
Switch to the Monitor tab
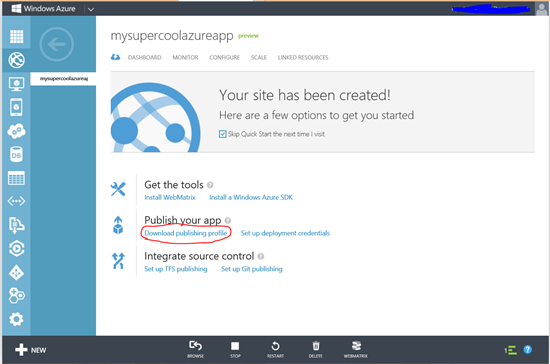185,58
